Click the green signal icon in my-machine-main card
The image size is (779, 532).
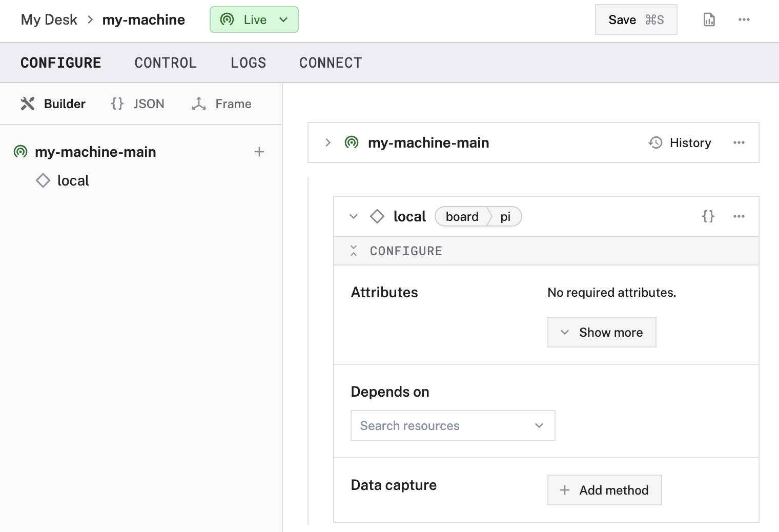coord(352,142)
